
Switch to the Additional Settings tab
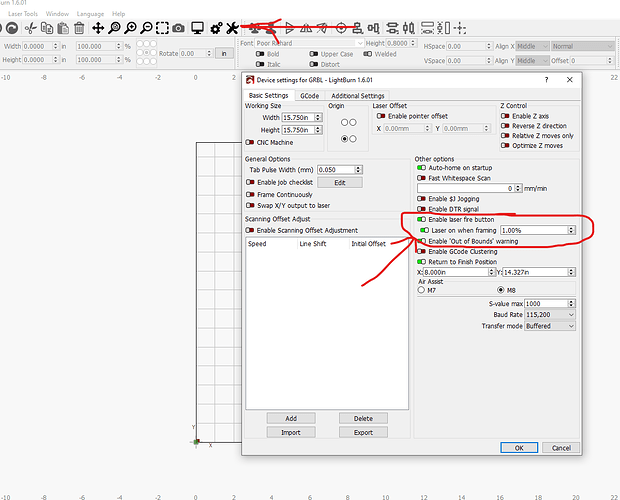(357, 96)
